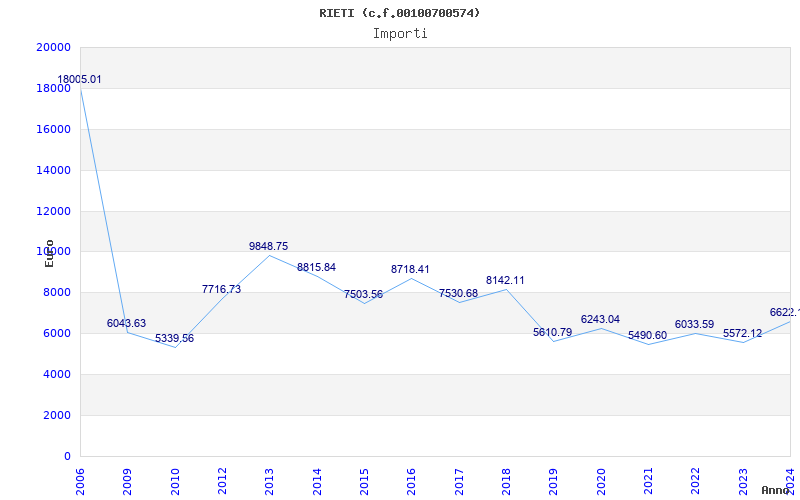Click the 2015 x-axis label

click(x=364, y=482)
